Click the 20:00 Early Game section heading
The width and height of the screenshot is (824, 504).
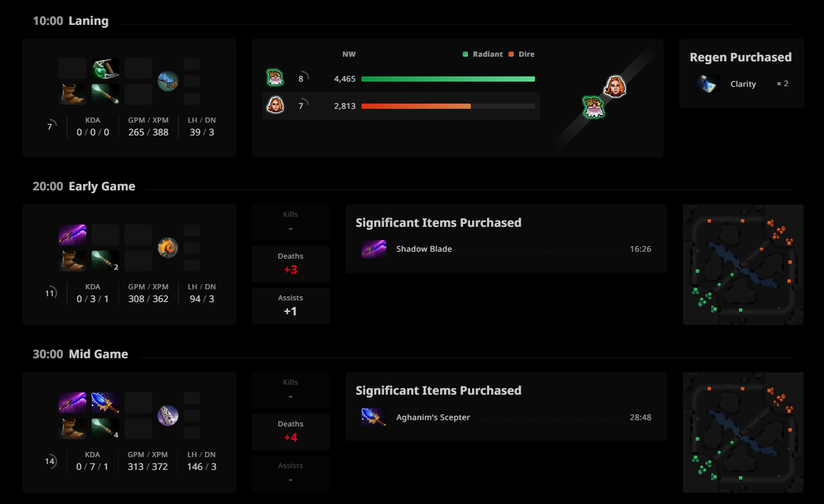point(84,186)
